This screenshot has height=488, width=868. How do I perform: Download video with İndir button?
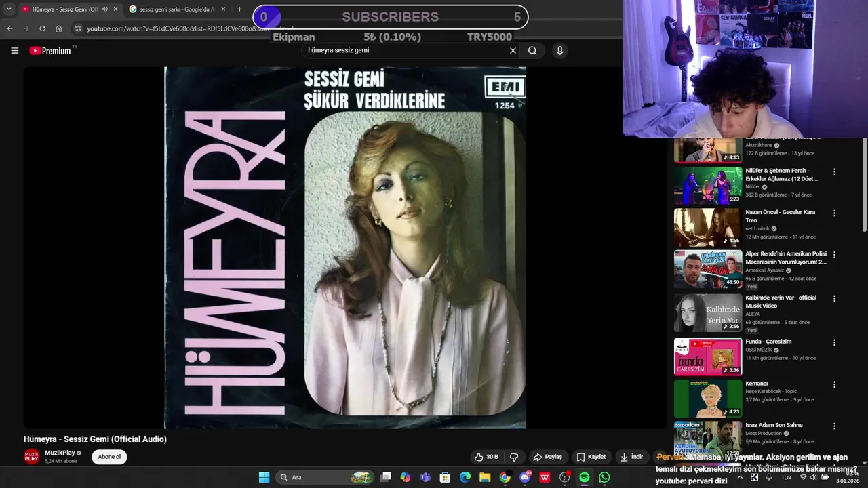pos(631,457)
